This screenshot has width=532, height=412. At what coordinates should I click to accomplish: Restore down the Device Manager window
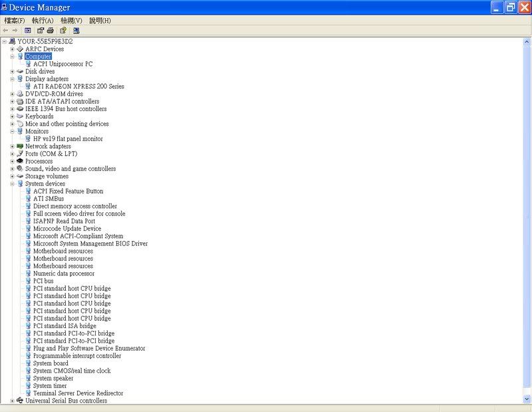[x=511, y=7]
